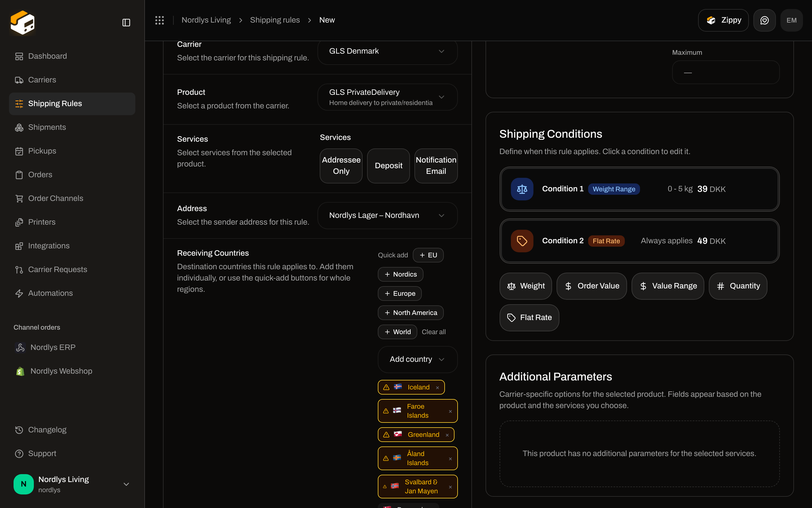This screenshot has width=812, height=508.
Task: Remove Iceland from receiving countries
Action: pyautogui.click(x=438, y=387)
